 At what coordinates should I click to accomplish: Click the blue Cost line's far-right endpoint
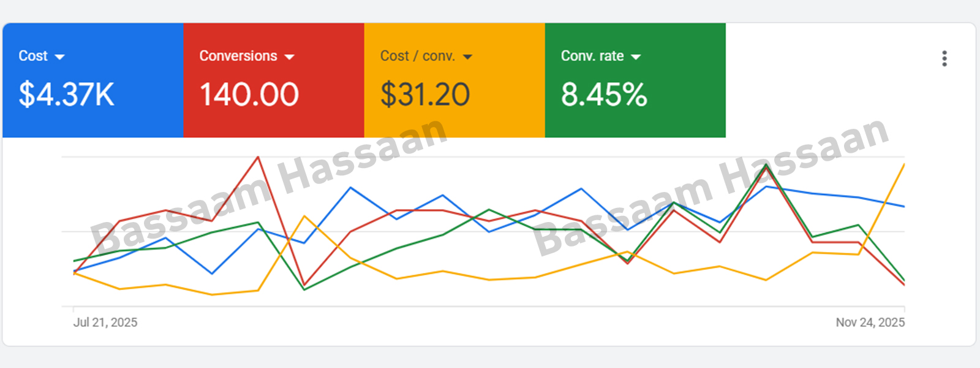pyautogui.click(x=904, y=206)
